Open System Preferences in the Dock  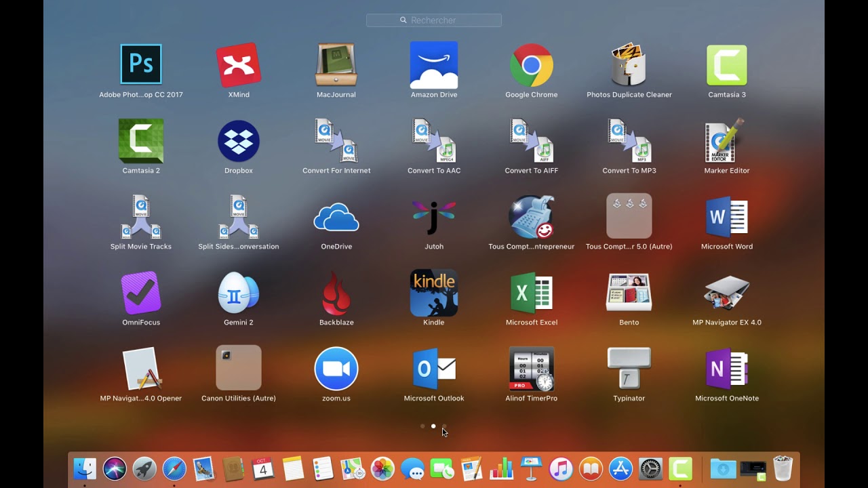(650, 468)
